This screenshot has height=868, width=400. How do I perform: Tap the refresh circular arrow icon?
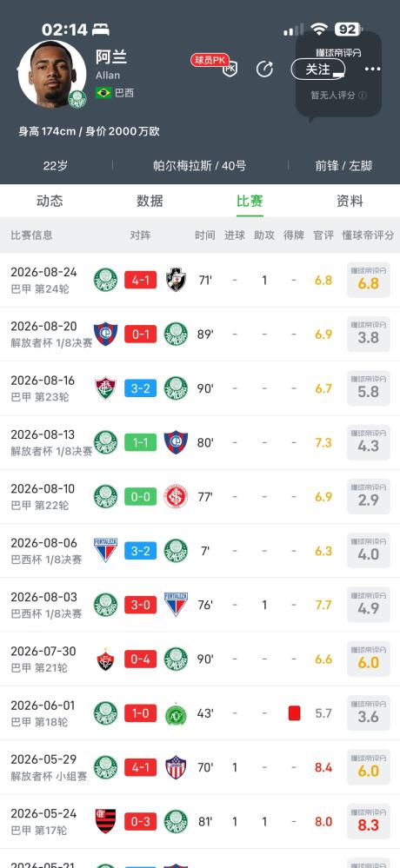coord(265,70)
